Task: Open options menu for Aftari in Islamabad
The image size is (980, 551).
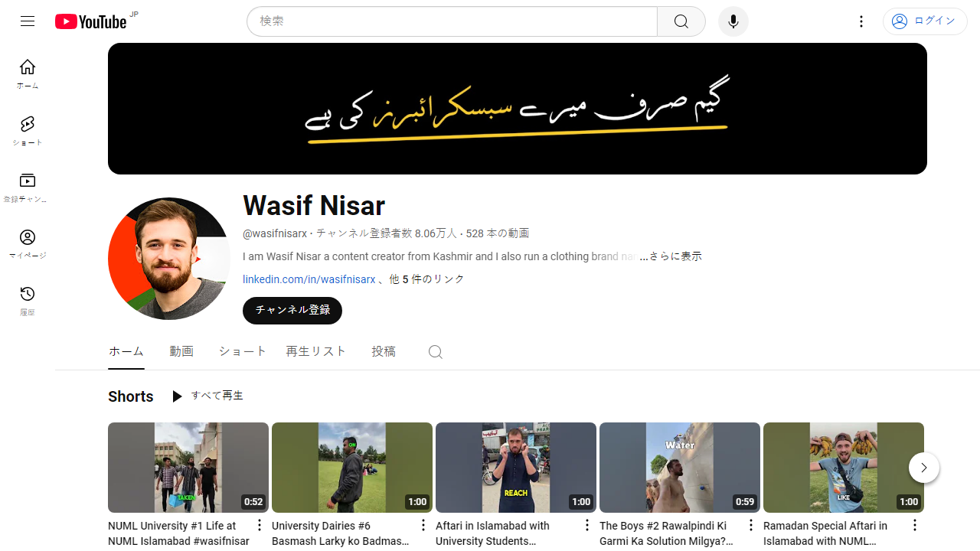Action: pyautogui.click(x=587, y=525)
